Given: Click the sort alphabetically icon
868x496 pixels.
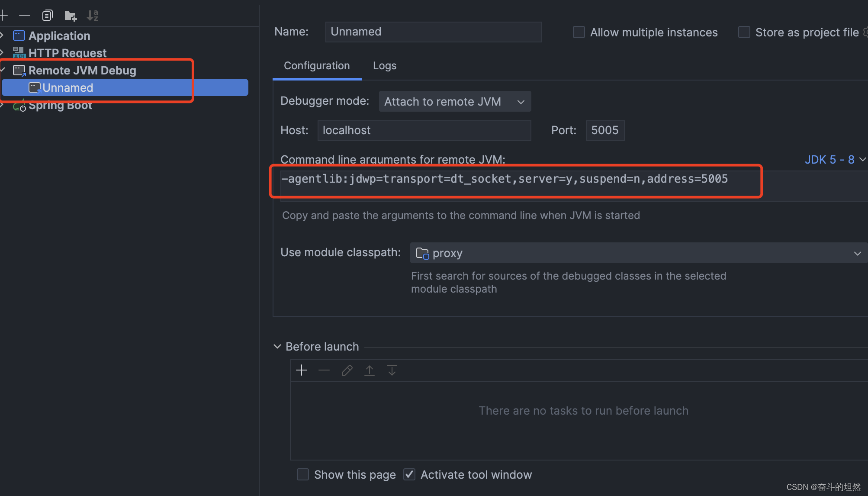Looking at the screenshot, I should point(93,16).
